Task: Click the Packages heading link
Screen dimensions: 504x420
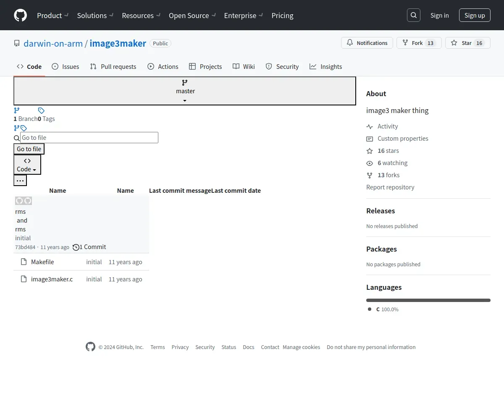Action: 381,249
